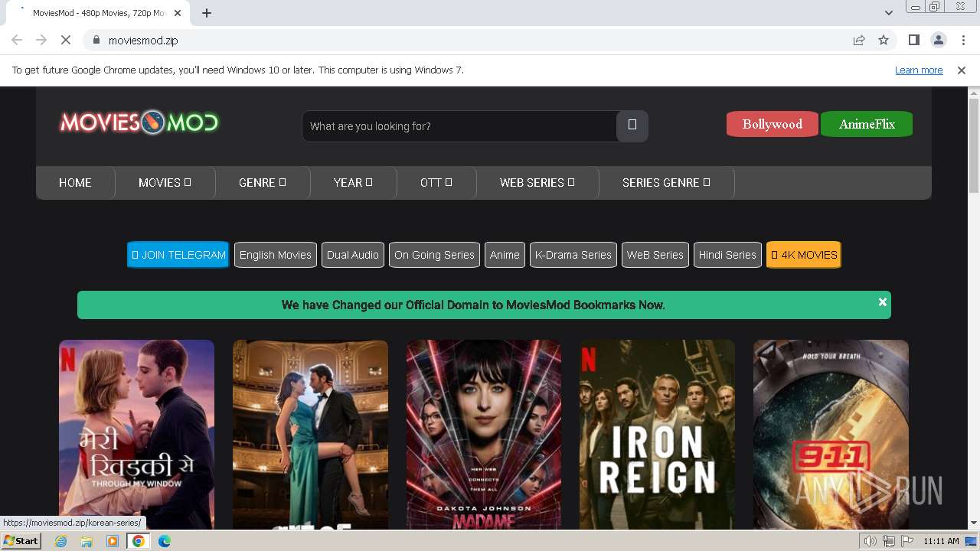Click the search submit icon button
This screenshot has height=551, width=980.
(x=632, y=126)
